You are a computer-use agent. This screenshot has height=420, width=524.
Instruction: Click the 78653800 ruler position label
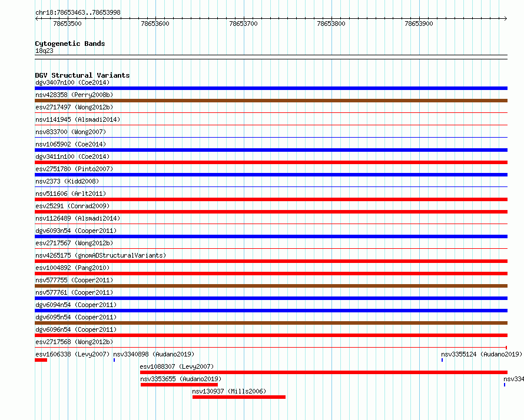[x=331, y=24]
